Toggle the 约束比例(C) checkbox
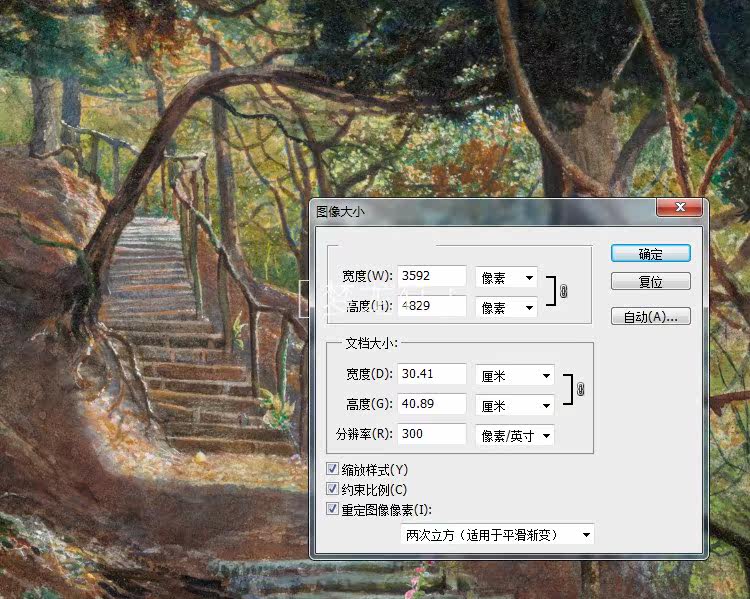 (x=332, y=489)
